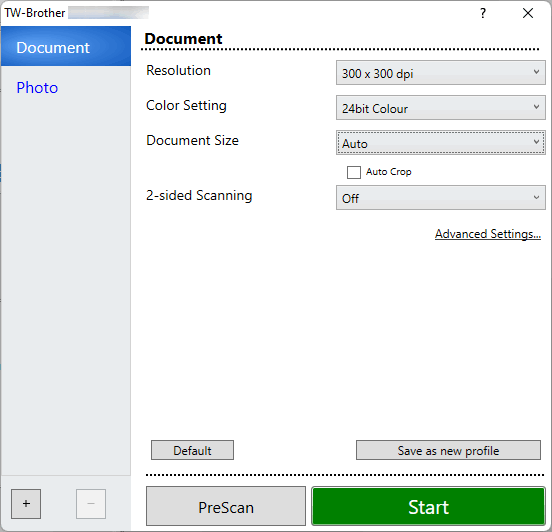Screen dimensions: 552x532
Task: Open help with the question mark icon
Action: [x=483, y=13]
